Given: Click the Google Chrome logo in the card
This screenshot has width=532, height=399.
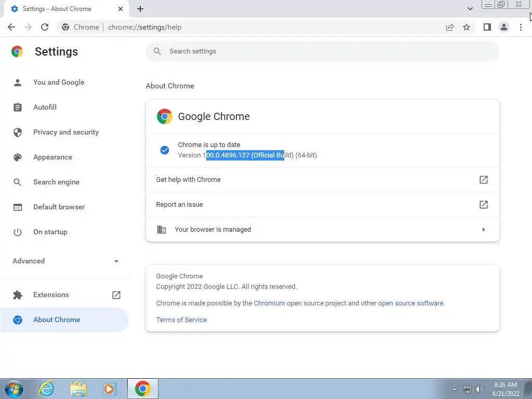Looking at the screenshot, I should (165, 116).
